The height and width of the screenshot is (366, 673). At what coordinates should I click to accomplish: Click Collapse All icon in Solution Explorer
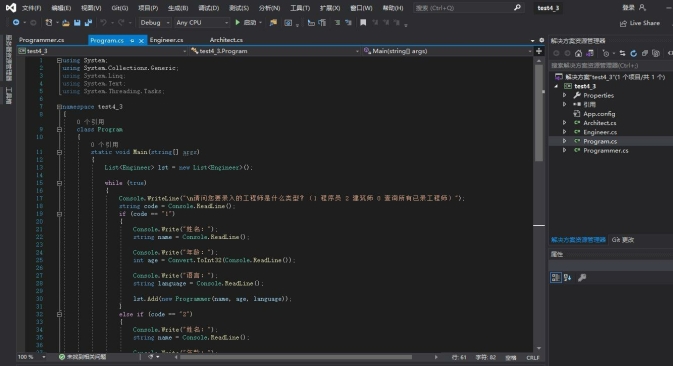(x=645, y=53)
